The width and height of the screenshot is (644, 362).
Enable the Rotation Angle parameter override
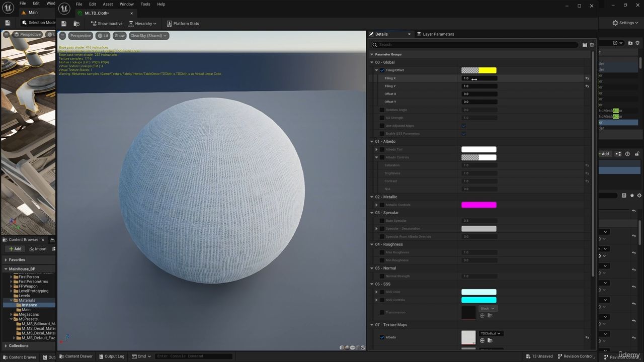pos(382,110)
